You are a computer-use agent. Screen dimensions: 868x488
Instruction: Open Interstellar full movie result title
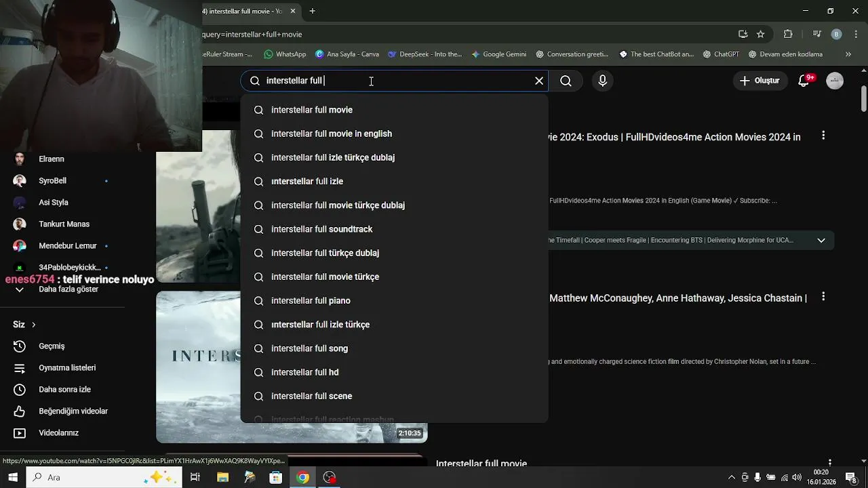(481, 464)
